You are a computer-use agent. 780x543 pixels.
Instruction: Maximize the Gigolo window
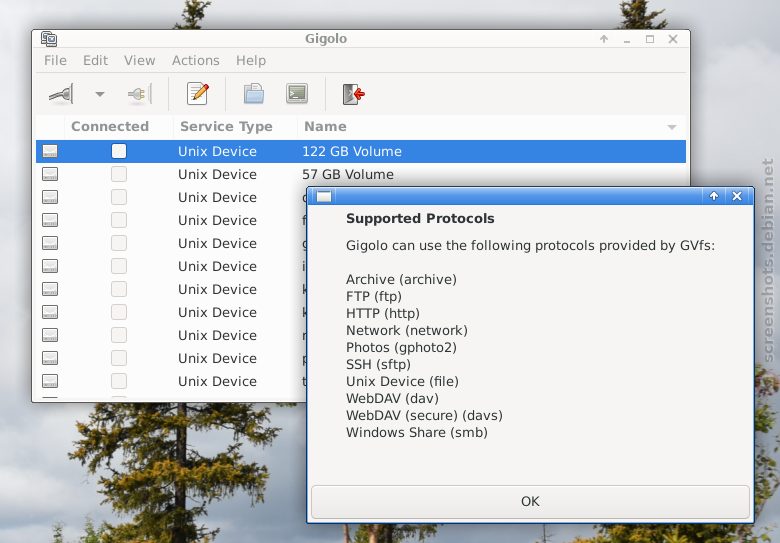pos(650,39)
